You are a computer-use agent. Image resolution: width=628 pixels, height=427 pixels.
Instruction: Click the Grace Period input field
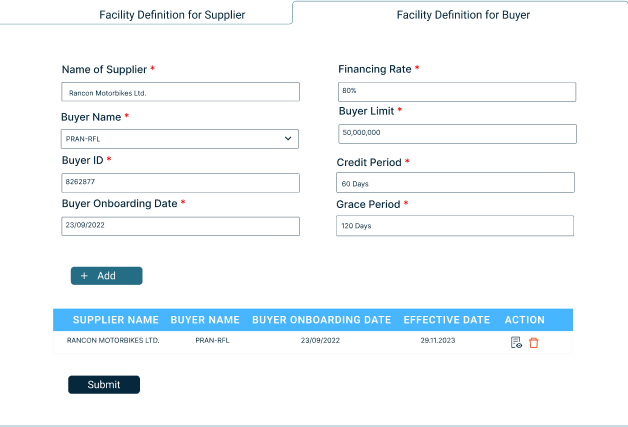[x=455, y=226]
